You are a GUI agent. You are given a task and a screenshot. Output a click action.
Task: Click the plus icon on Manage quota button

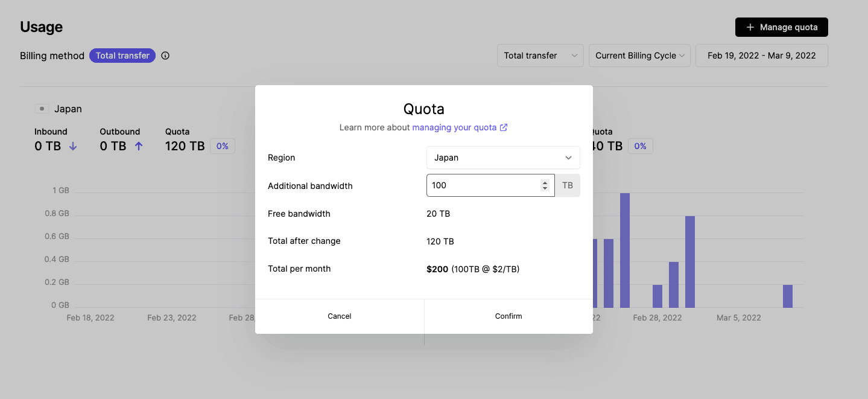(750, 27)
